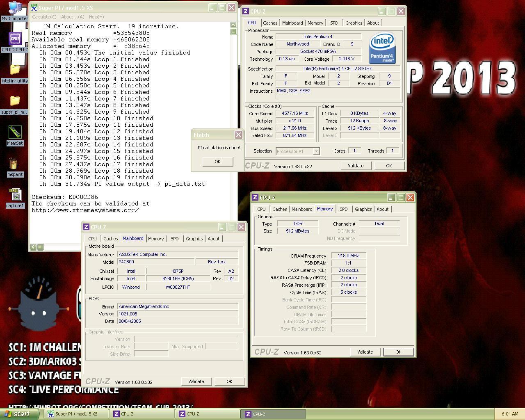Select SPD tab in Memory window
Screen dimensions: 525x420
tap(344, 209)
